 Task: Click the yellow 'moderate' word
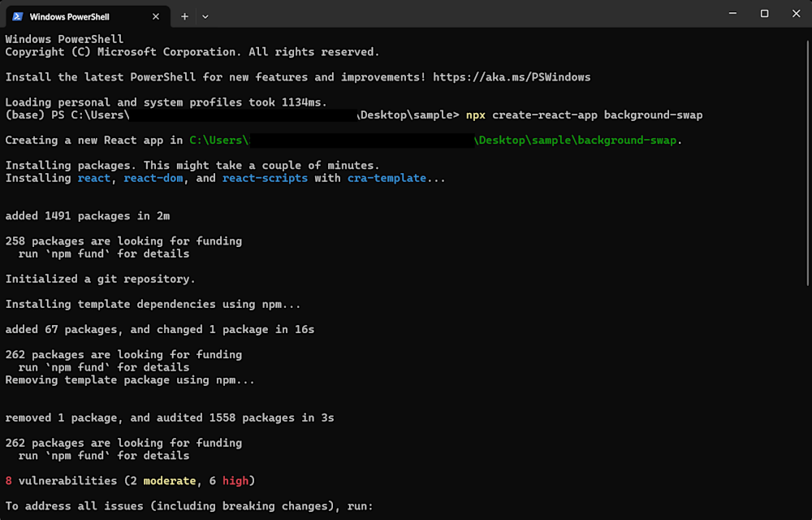point(170,481)
